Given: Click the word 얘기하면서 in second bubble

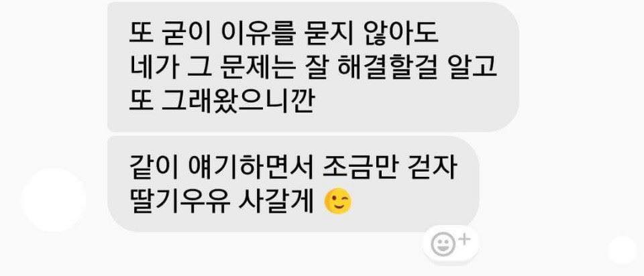Looking at the screenshot, I should pyautogui.click(x=246, y=168).
